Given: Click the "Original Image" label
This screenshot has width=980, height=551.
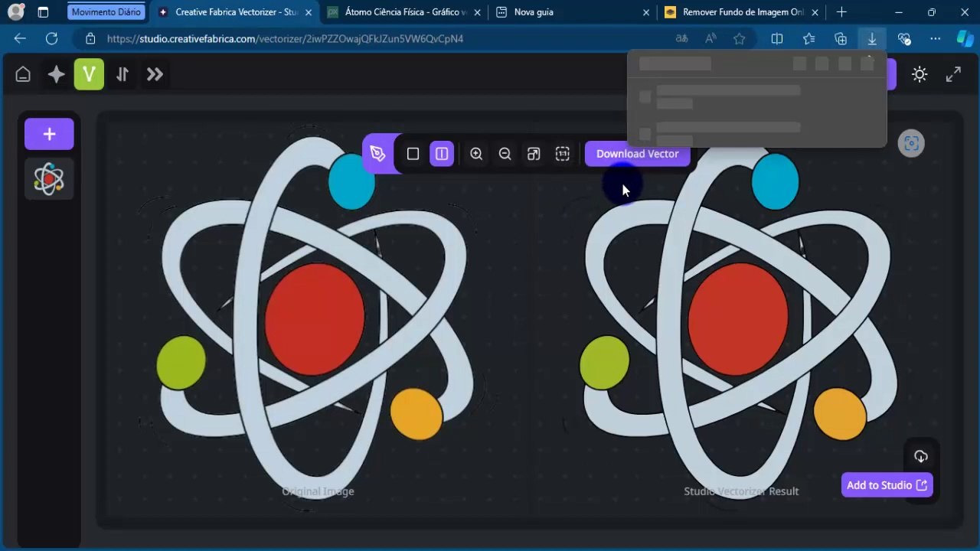Looking at the screenshot, I should click(318, 491).
